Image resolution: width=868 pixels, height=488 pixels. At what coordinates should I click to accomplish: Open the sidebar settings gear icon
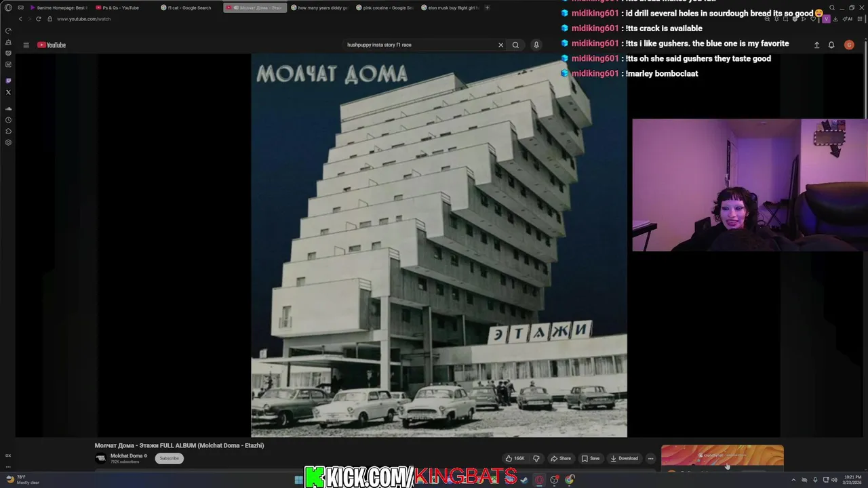[8, 142]
